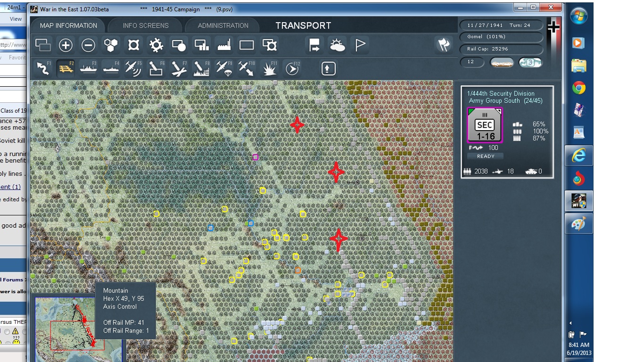Select the magenta-outlined unit on the map
This screenshot has height=362, width=644.
coord(255,157)
